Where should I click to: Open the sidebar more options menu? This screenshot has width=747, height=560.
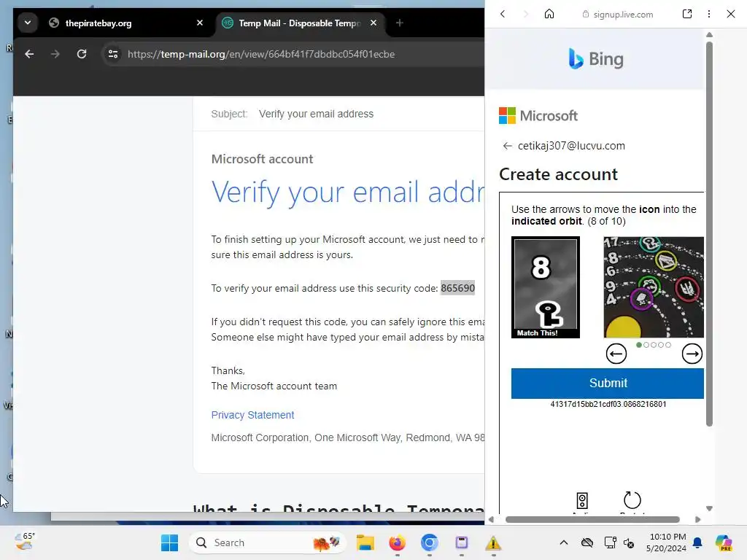click(709, 14)
